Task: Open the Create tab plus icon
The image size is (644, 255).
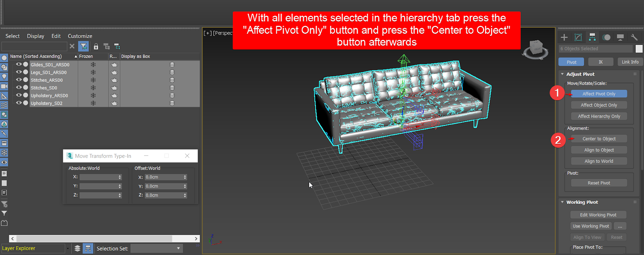Action: [x=564, y=37]
